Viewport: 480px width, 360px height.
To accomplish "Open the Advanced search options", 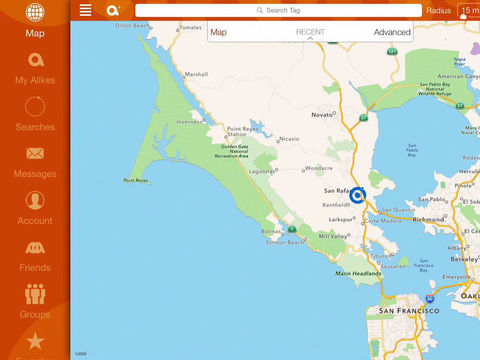I will tap(392, 32).
